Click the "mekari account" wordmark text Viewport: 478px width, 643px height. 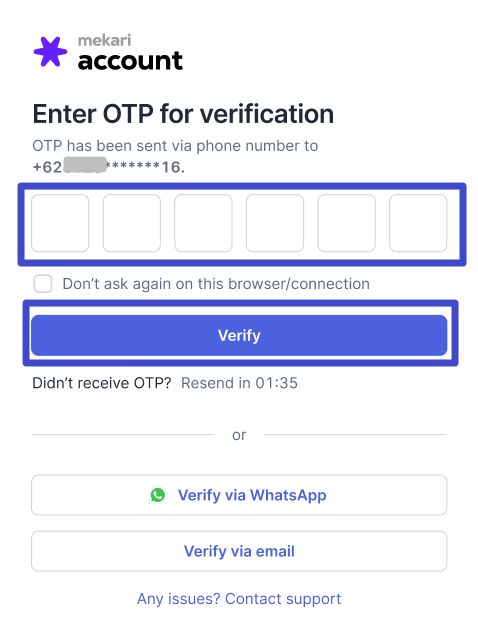130,52
